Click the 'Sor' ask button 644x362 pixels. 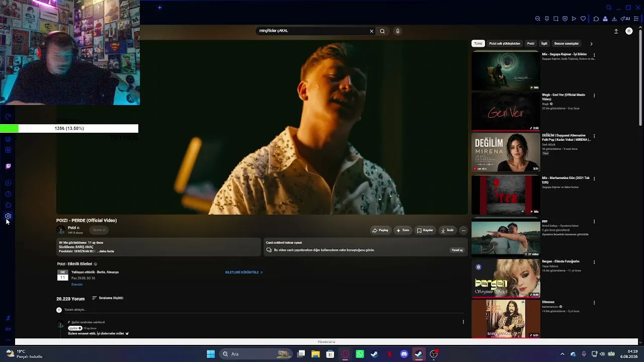point(403,230)
